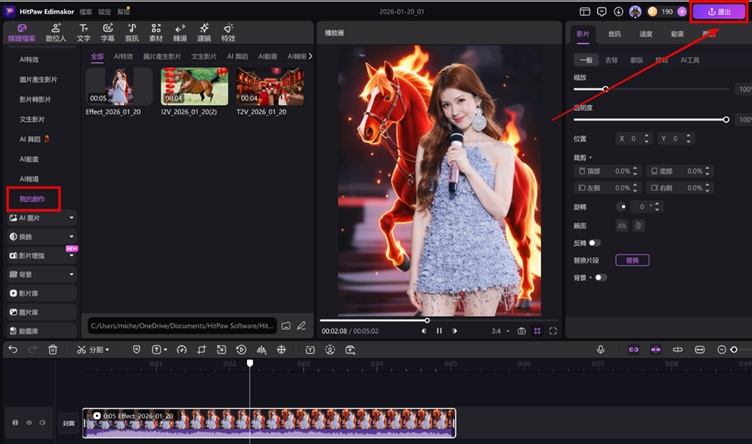Hide the track using the eye icon

point(28,423)
